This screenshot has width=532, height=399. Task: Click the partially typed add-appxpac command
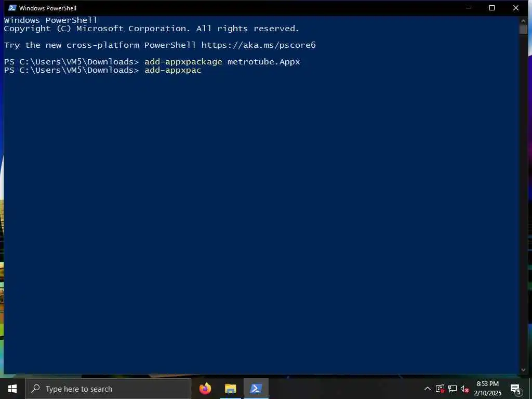tap(172, 70)
